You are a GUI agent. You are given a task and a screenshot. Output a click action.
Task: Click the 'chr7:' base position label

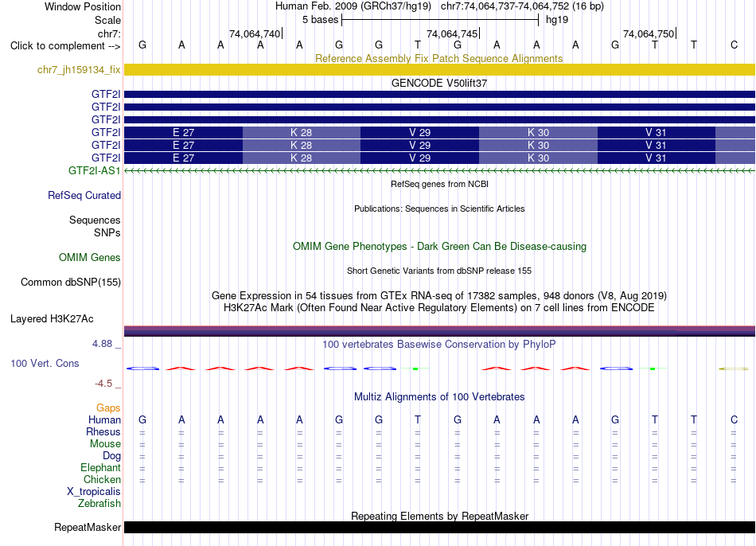click(109, 33)
